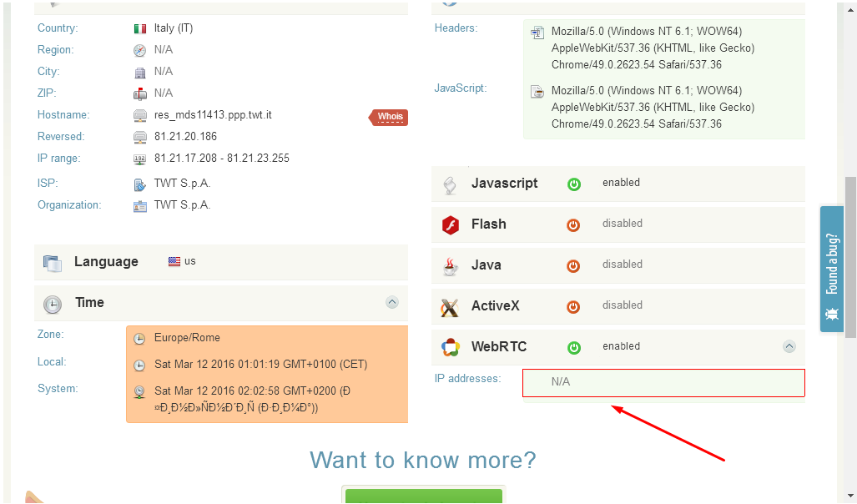Toggle the Flash disabled power indicator
This screenshot has width=857, height=504.
pyautogui.click(x=574, y=224)
